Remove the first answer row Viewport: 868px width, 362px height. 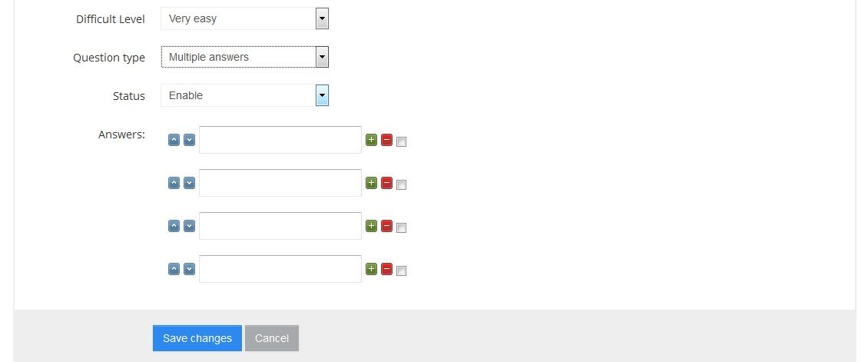(x=386, y=140)
